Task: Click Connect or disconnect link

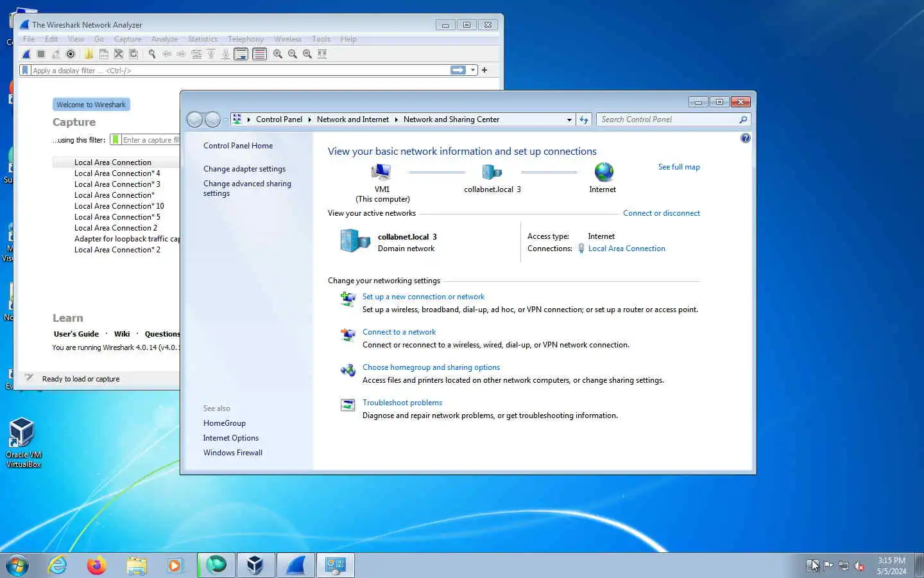Action: 662,213
